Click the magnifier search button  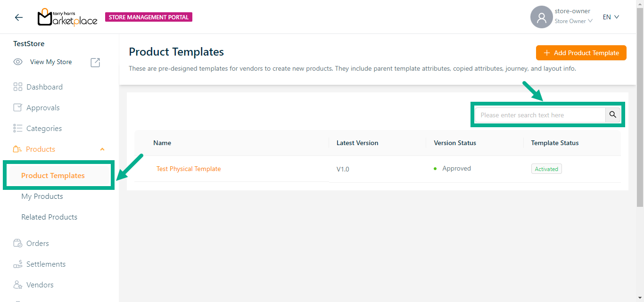tap(613, 115)
